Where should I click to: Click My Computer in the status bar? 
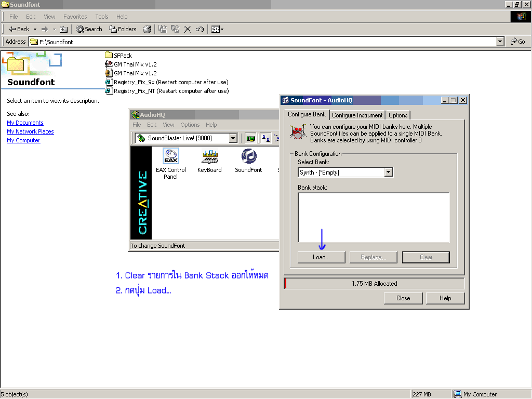click(x=476, y=394)
